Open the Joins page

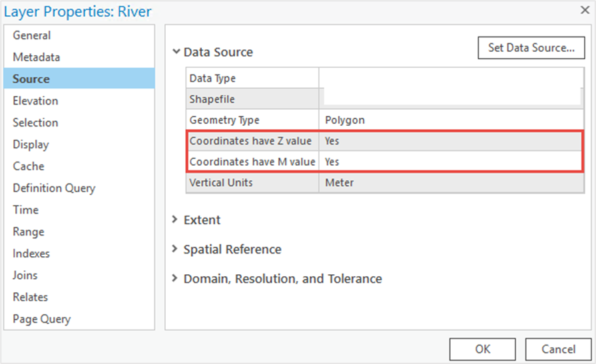25,275
